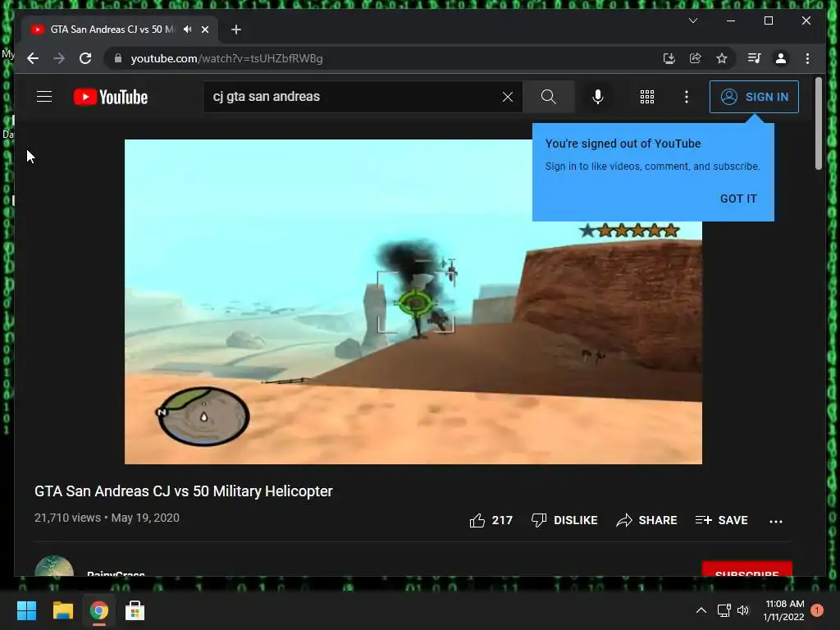
Task: Open the Chrome three-dot menu
Action: pos(807,58)
